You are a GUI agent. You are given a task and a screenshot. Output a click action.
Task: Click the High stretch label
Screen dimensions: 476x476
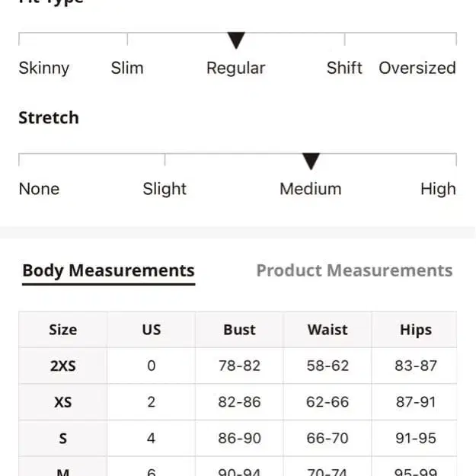tap(438, 189)
